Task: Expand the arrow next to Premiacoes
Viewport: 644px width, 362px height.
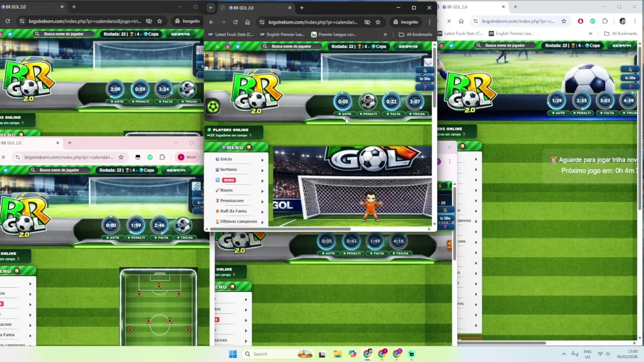Action: pyautogui.click(x=262, y=201)
